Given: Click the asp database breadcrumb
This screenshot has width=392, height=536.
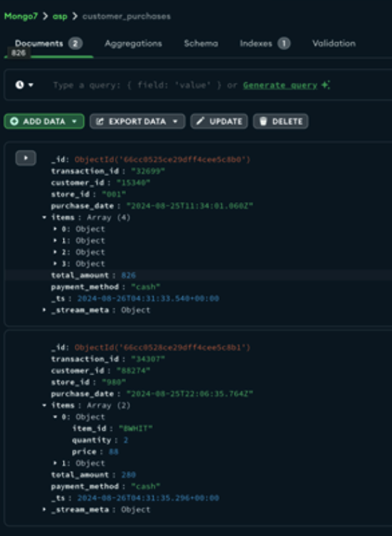Looking at the screenshot, I should coord(60,16).
